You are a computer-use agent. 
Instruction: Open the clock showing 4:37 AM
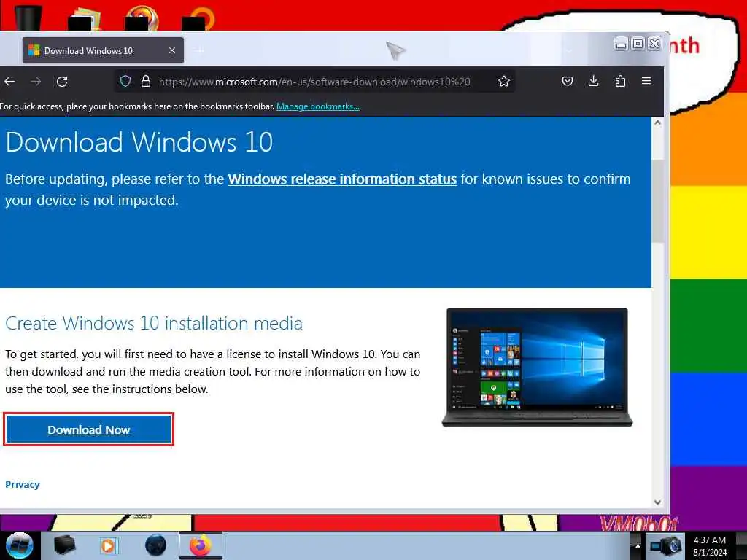tap(710, 546)
